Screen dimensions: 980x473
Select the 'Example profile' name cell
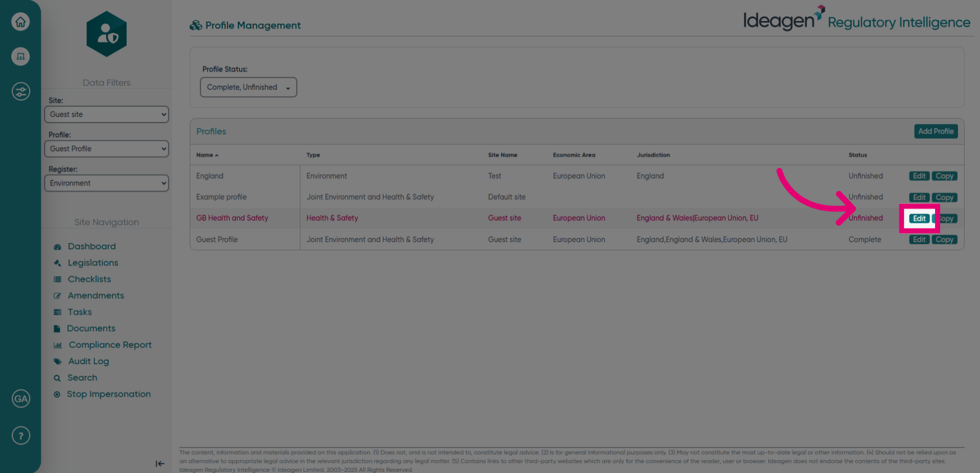pyautogui.click(x=221, y=197)
